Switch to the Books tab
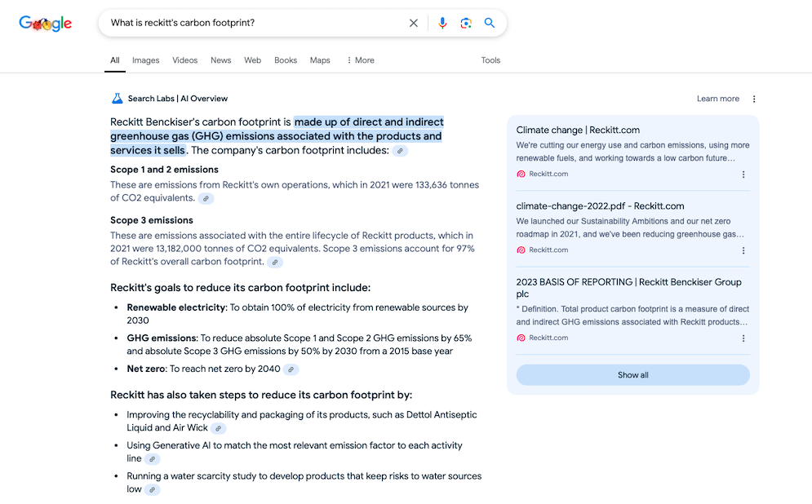812x504 pixels. click(x=286, y=60)
